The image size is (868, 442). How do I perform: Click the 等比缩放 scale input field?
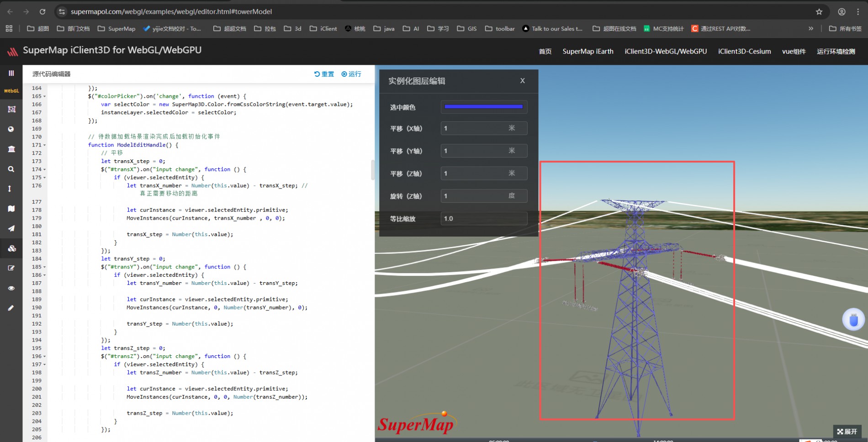tap(483, 219)
